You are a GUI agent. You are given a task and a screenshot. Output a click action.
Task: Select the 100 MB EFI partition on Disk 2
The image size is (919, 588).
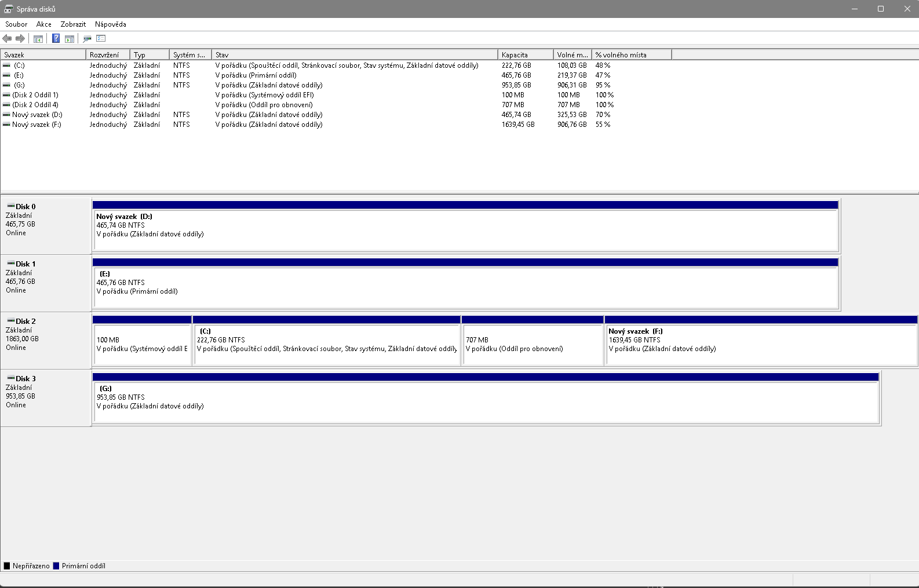click(142, 341)
